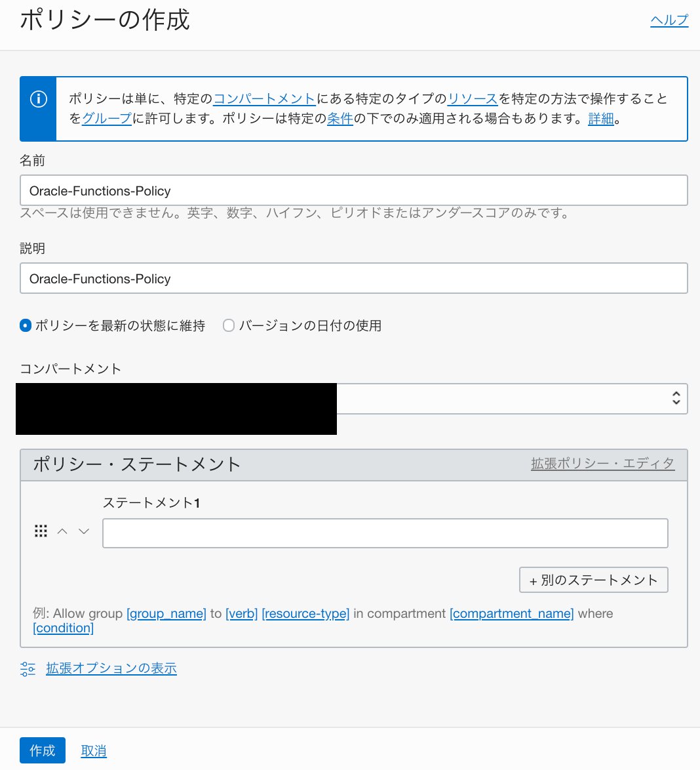Focus the ステートメント1 input field
Image resolution: width=700 pixels, height=770 pixels.
[x=385, y=533]
